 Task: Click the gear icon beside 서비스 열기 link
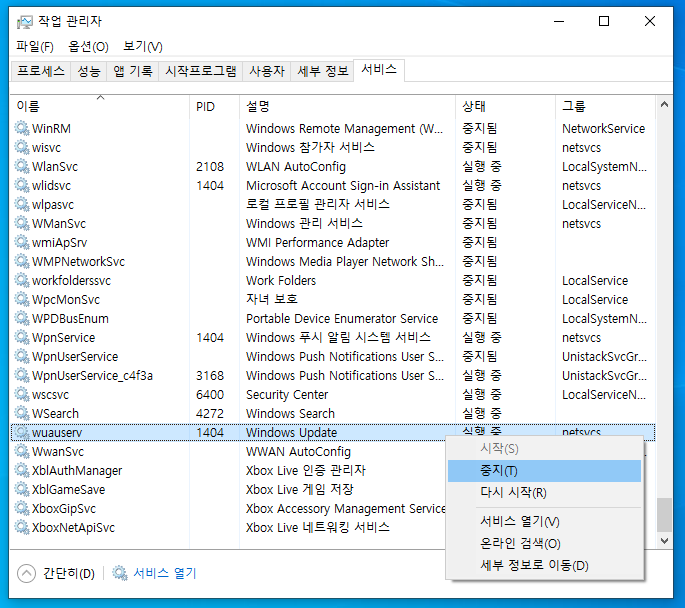click(120, 573)
